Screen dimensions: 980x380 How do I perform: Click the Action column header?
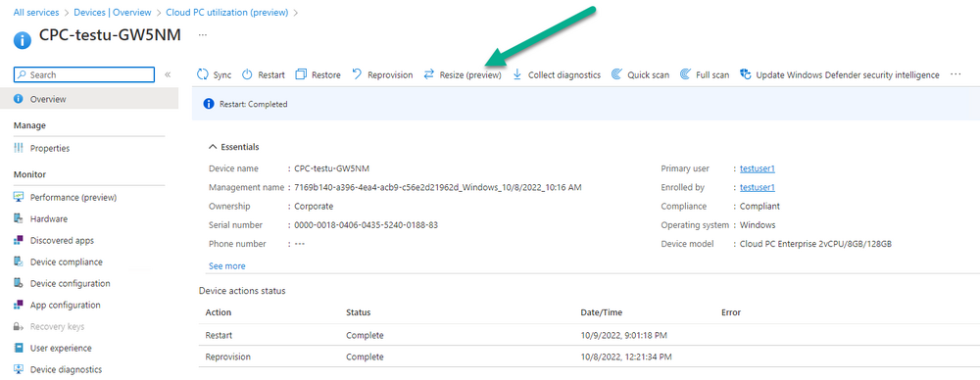click(x=219, y=312)
